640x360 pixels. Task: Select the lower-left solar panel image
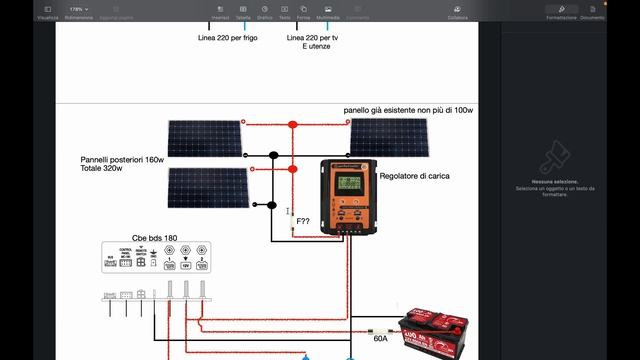pyautogui.click(x=208, y=188)
